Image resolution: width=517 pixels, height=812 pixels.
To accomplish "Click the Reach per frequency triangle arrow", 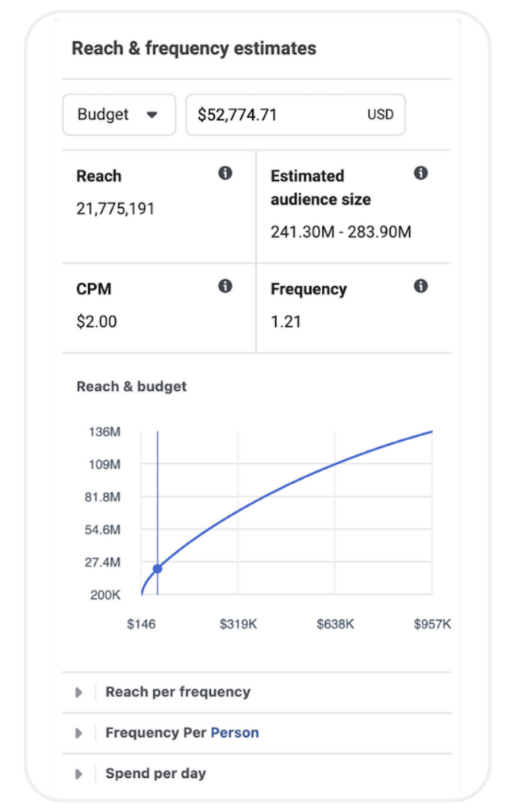I will [79, 692].
